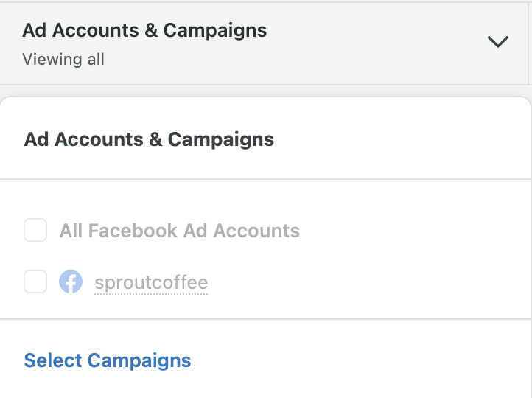Pick the All Facebook Ad Accounts option

[162, 231]
